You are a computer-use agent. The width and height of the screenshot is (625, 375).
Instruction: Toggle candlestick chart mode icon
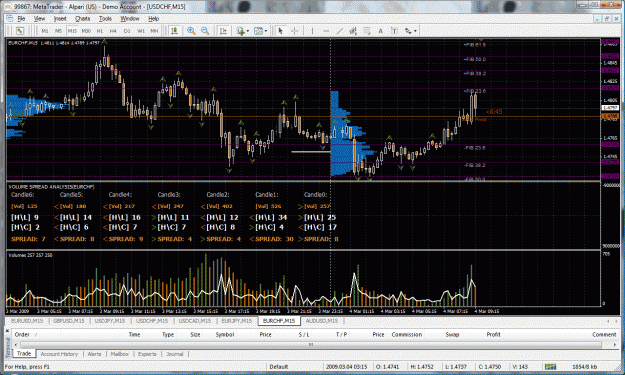click(x=174, y=31)
